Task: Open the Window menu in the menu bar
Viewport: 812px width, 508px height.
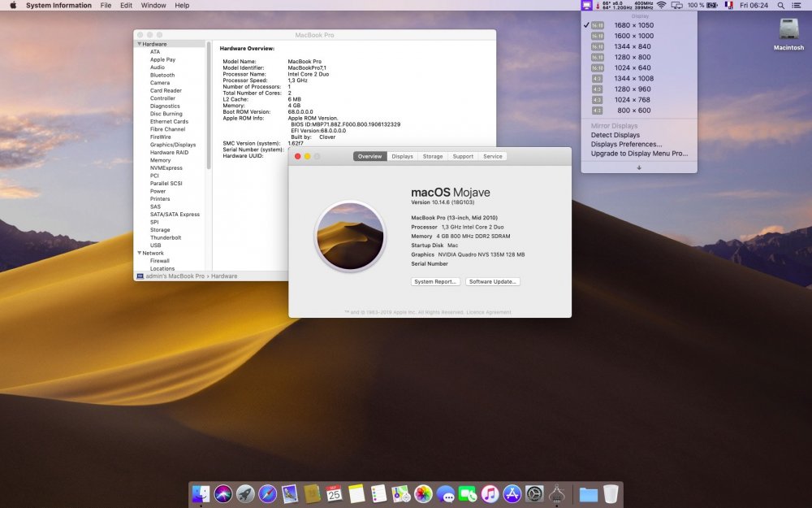Action: point(153,5)
